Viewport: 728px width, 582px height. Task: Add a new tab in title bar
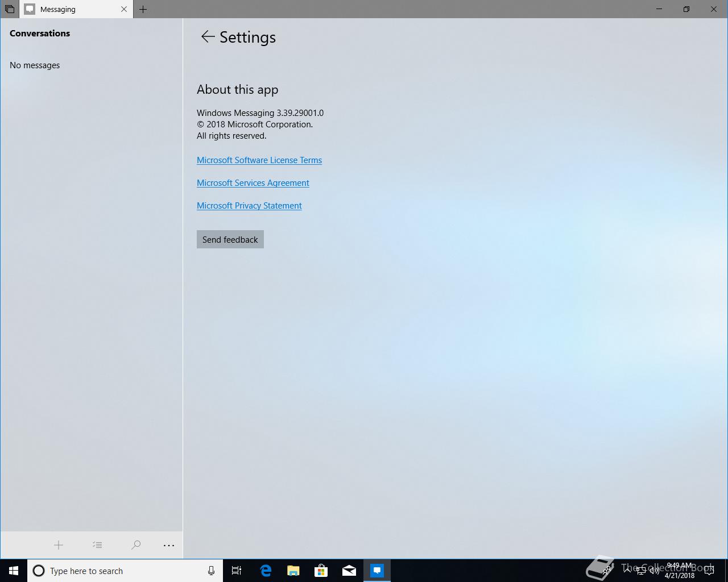(143, 9)
